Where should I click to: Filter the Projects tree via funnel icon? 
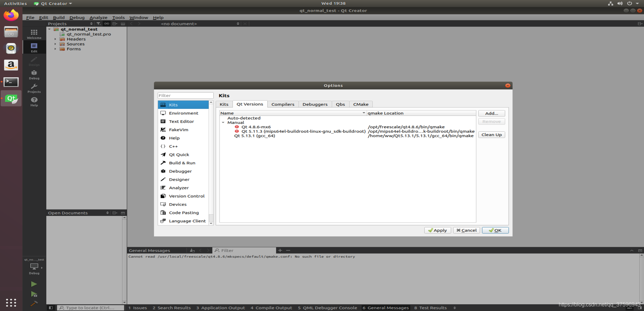(x=98, y=24)
